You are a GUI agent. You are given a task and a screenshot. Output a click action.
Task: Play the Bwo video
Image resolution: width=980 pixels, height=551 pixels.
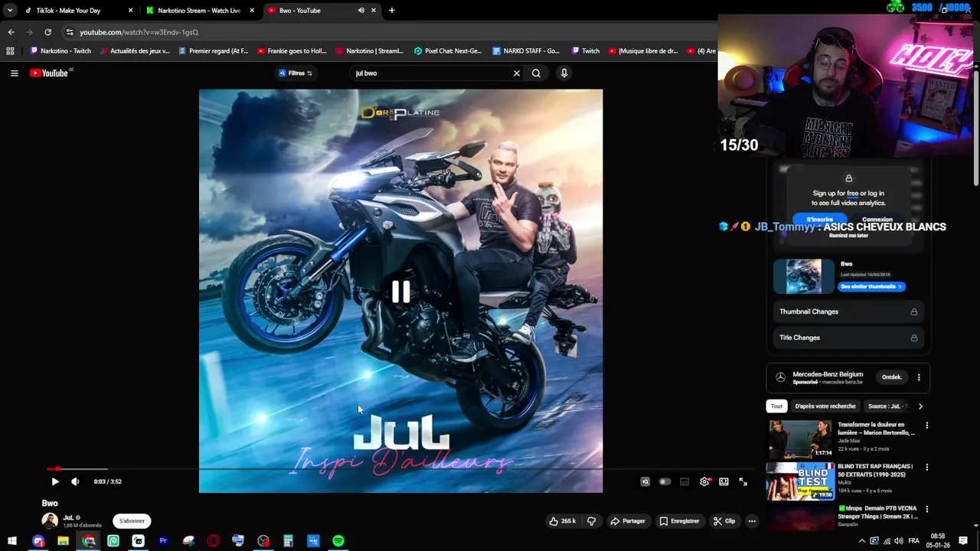tap(55, 481)
